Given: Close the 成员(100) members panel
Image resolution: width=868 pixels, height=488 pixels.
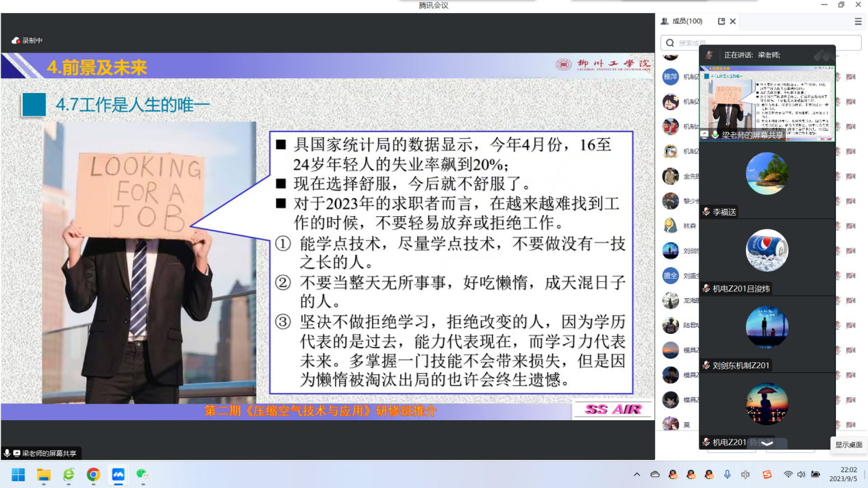Looking at the screenshot, I should click(733, 21).
